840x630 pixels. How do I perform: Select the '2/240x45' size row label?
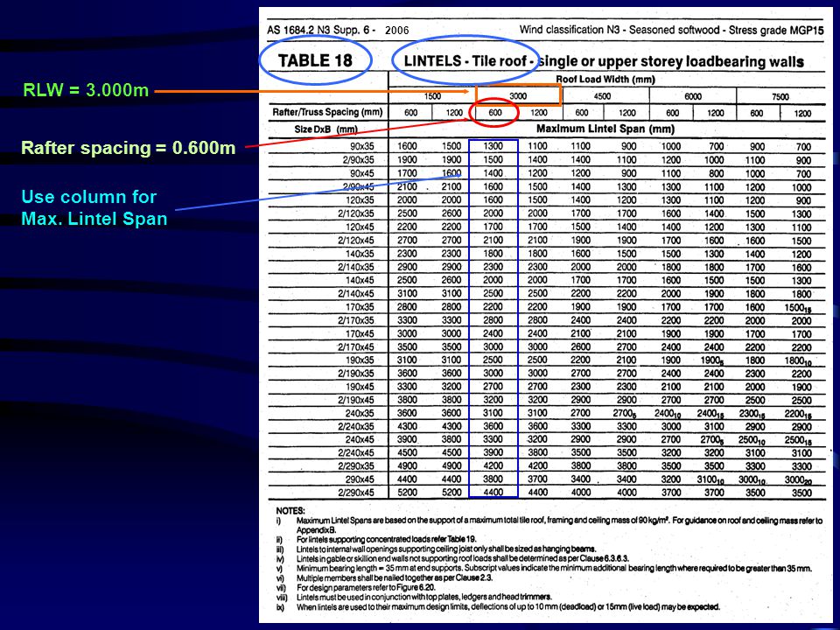click(x=356, y=452)
